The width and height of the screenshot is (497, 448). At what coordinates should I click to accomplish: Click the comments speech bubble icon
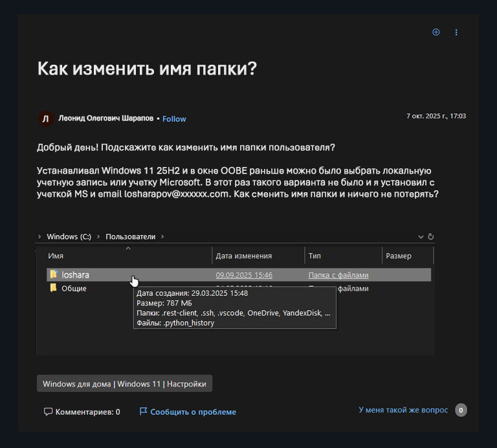click(48, 412)
